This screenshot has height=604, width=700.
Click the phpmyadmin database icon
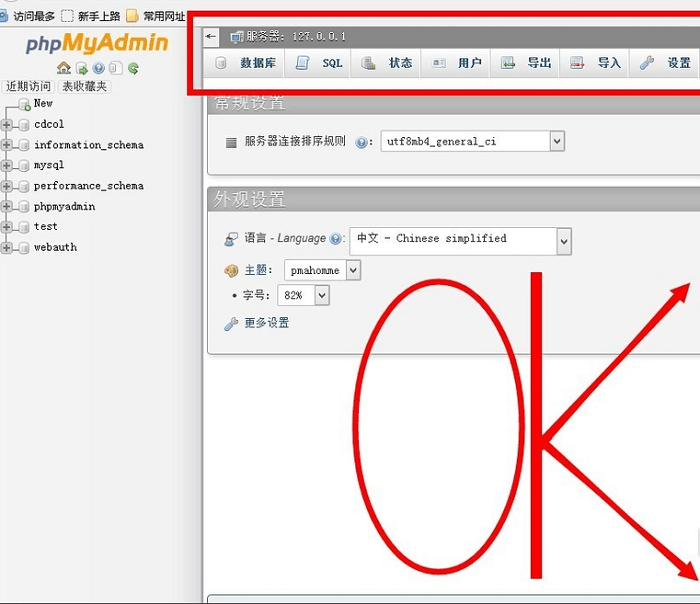tap(24, 207)
